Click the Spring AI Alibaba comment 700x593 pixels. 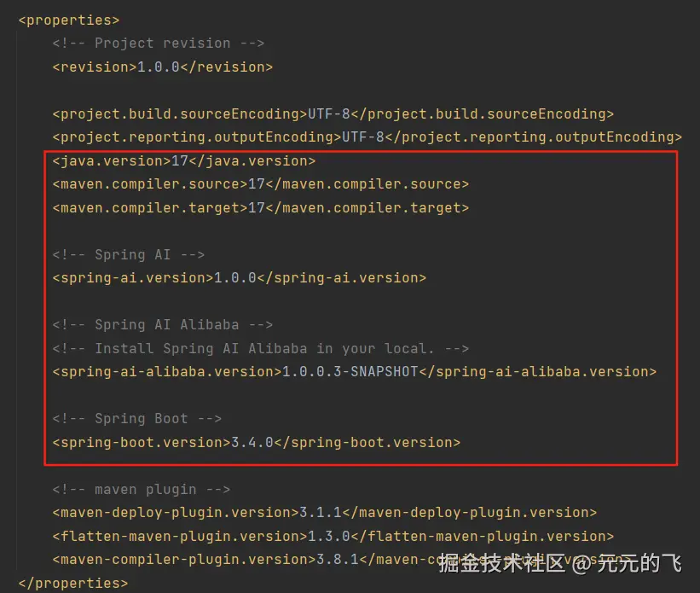pos(162,325)
